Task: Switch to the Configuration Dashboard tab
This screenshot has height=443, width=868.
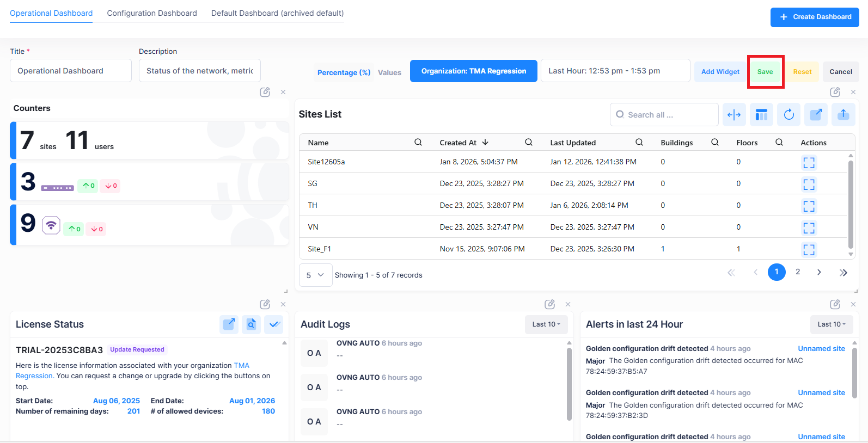Action: [x=152, y=13]
